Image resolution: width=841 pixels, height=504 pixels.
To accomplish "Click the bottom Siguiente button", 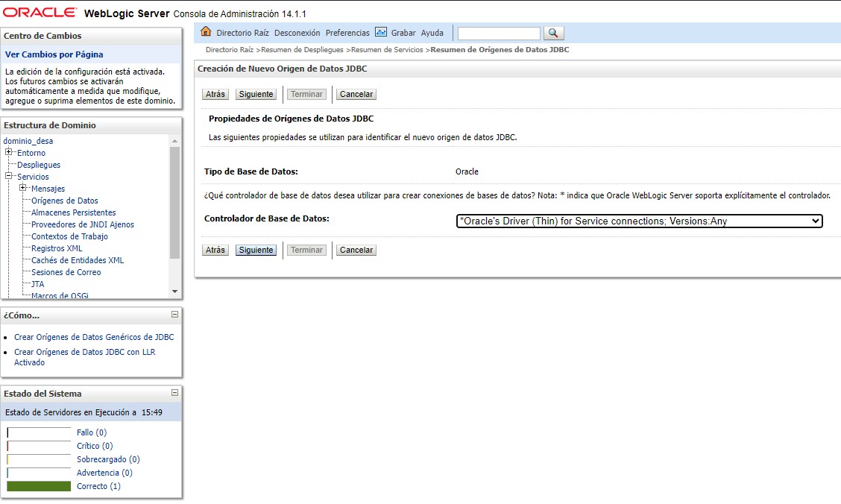I will [256, 251].
